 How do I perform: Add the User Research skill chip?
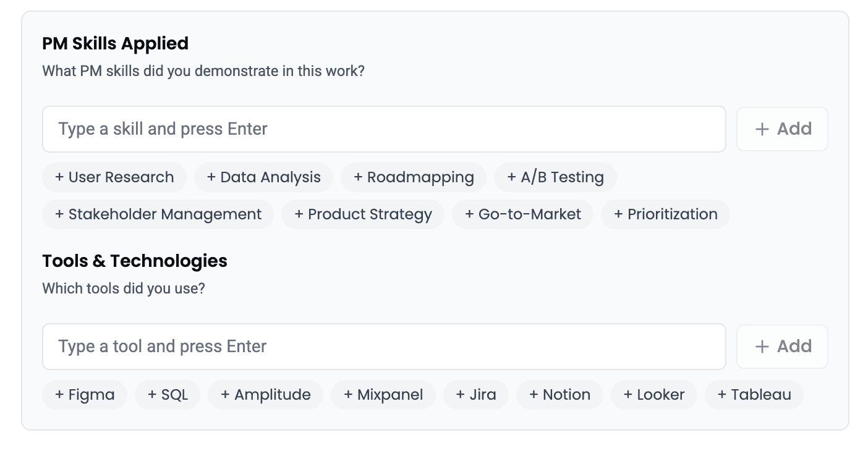pos(114,177)
